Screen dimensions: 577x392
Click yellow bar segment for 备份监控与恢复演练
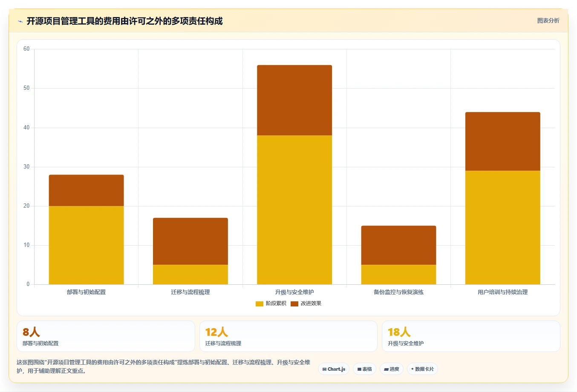pos(398,275)
